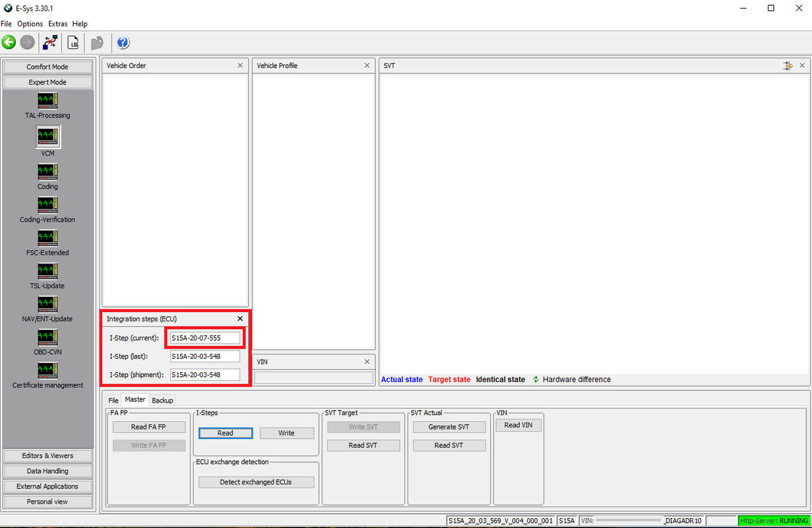The height and width of the screenshot is (528, 812).
Task: Select the Coding module icon
Action: [47, 172]
